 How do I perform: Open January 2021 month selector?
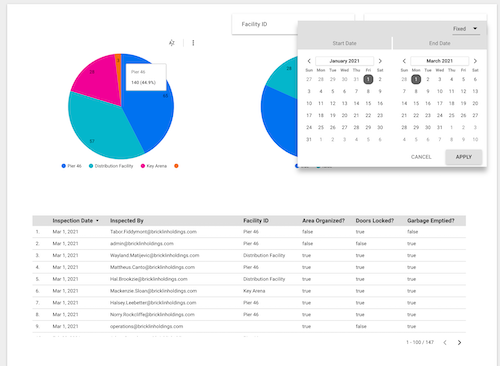click(344, 61)
